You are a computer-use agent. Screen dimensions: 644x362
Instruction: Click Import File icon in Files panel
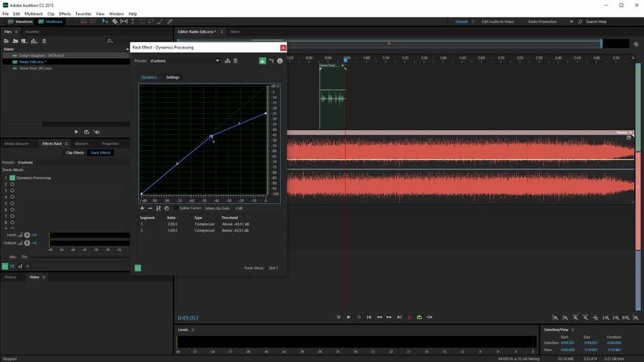tap(15, 41)
